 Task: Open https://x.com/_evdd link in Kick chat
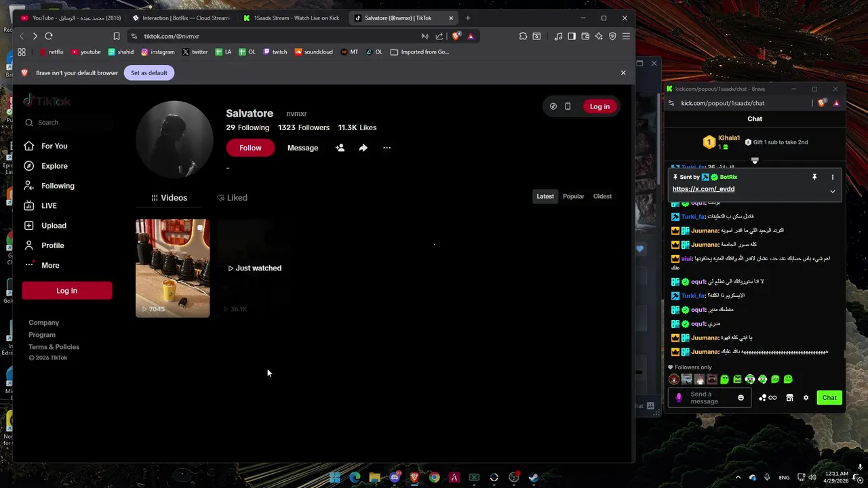703,189
